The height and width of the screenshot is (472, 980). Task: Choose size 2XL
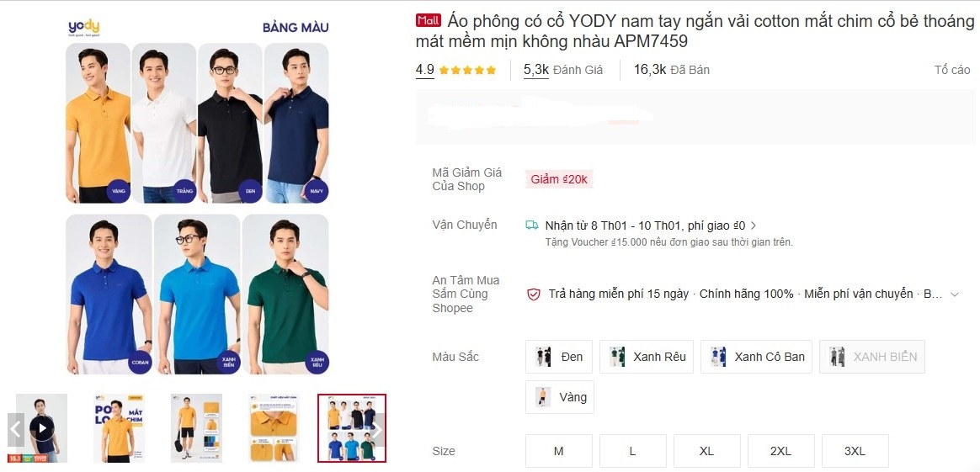(780, 451)
